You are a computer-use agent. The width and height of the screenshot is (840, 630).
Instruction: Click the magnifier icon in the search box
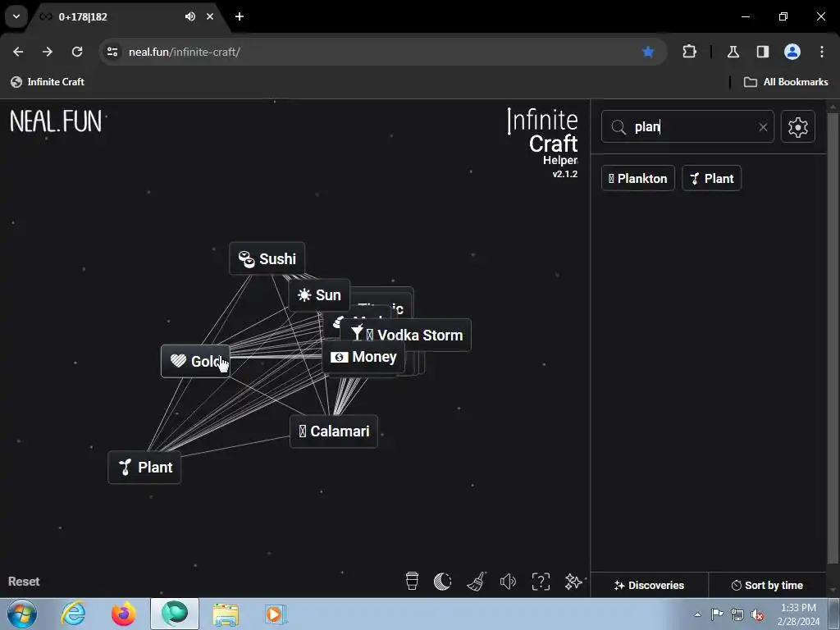coord(619,127)
